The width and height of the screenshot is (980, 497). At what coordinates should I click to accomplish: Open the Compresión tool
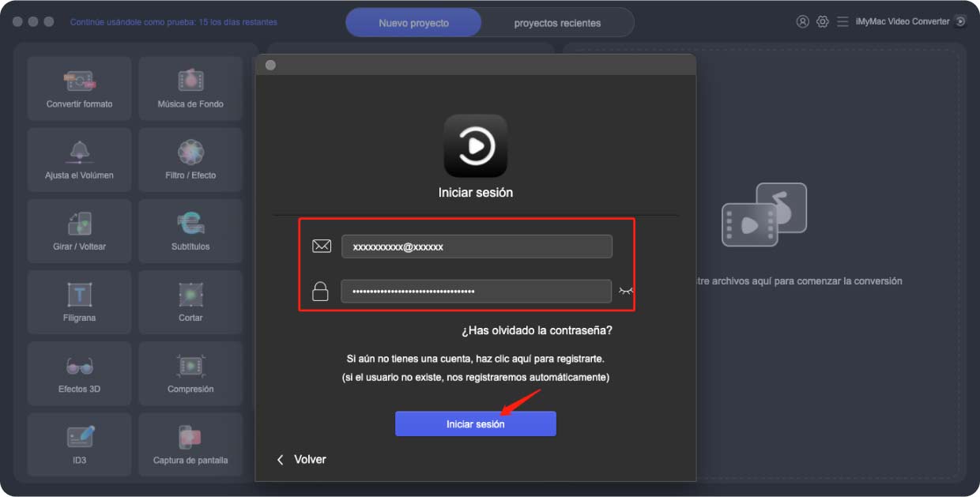190,372
